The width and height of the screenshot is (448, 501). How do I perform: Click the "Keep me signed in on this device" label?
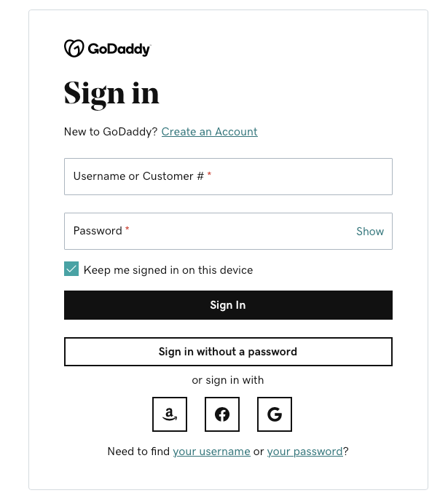pyautogui.click(x=168, y=270)
